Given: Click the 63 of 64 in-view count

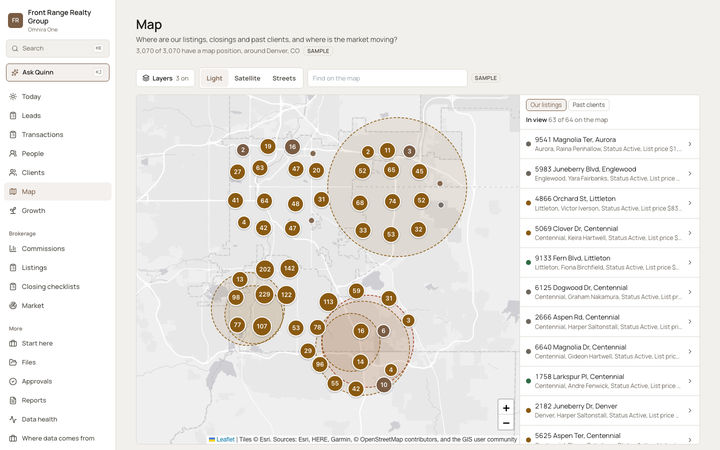Looking at the screenshot, I should pyautogui.click(x=578, y=120).
